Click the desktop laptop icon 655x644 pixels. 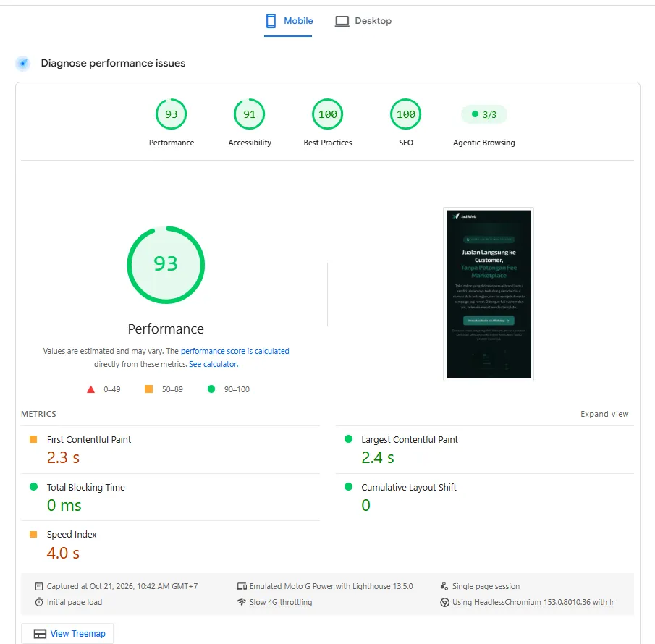[342, 21]
